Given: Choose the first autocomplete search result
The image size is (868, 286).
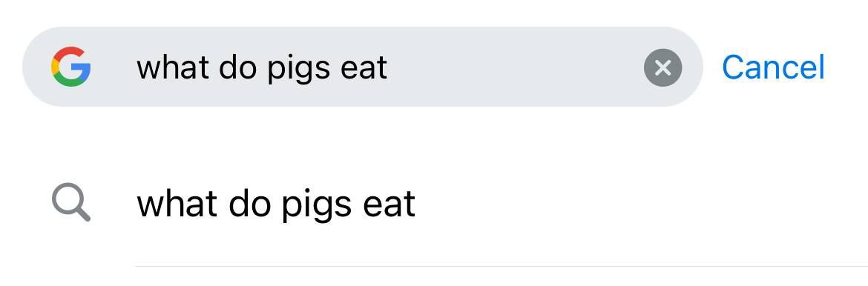Looking at the screenshot, I should pyautogui.click(x=434, y=204).
